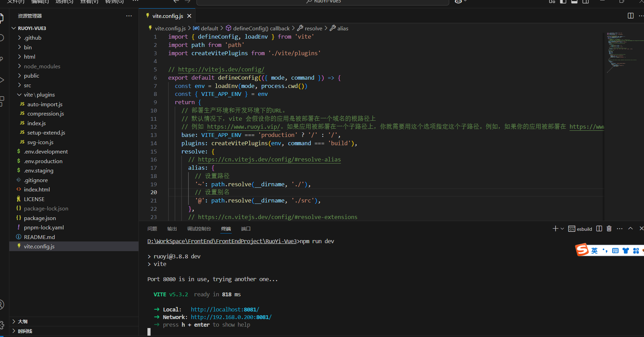Viewport: 644px width, 337px height.
Task: Open the https://vitejs.dev/config/ comment link
Action: click(221, 70)
